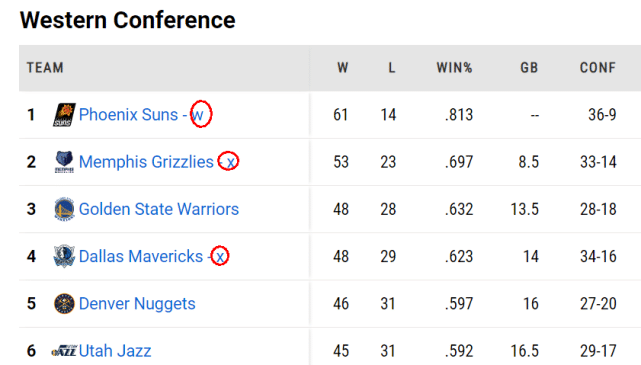
Task: Click the Denver Nuggets team logo
Action: [x=64, y=304]
